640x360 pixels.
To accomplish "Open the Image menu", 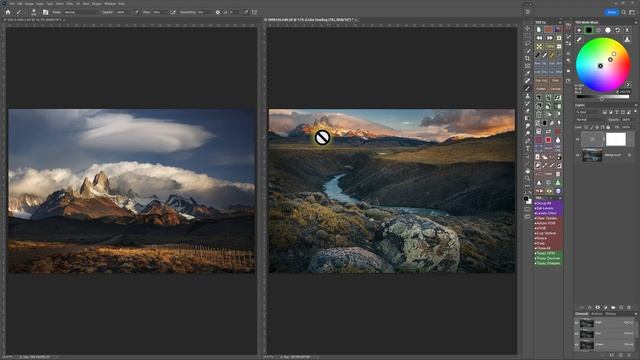I will click(x=29, y=4).
